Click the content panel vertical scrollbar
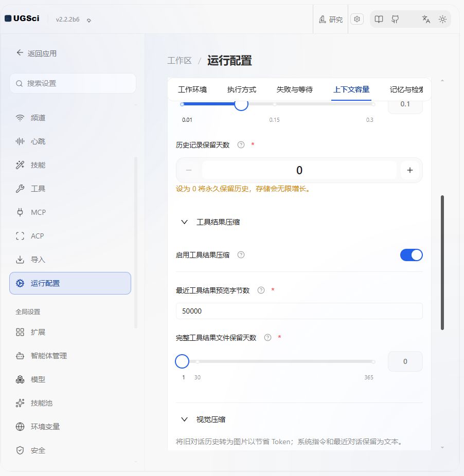This screenshot has height=476, width=464. click(442, 263)
